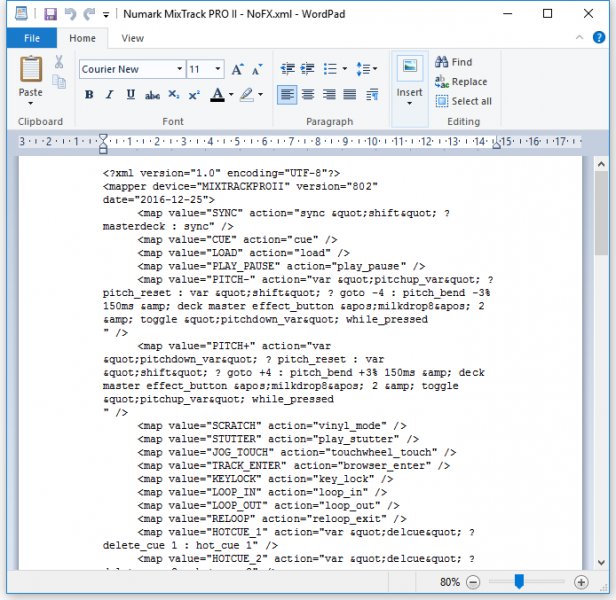Click the left indent marker on ruler
616x600 pixels.
click(x=103, y=143)
